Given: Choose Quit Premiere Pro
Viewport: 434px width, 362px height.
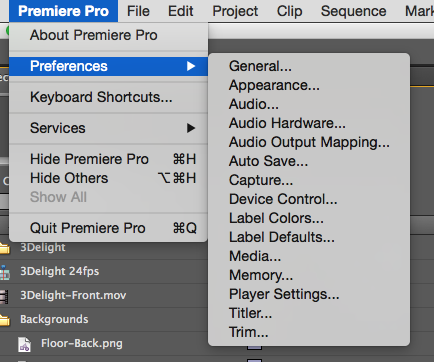Looking at the screenshot, I should tap(108, 228).
